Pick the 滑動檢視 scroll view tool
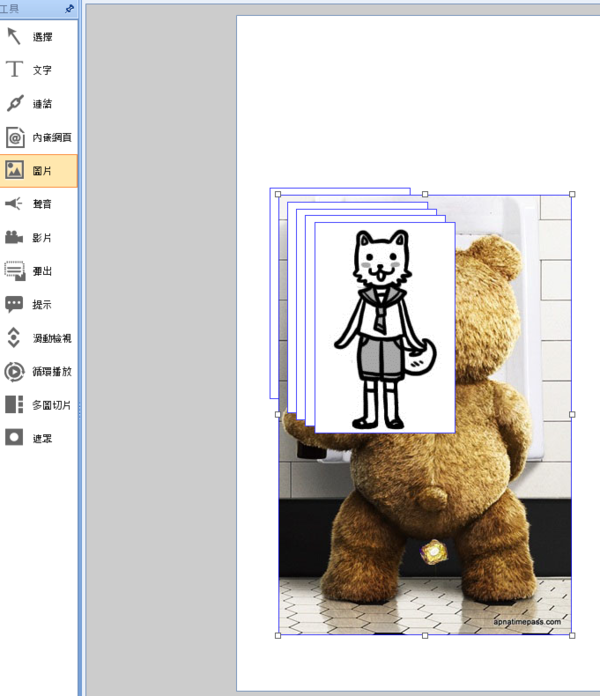The image size is (600, 696). [38, 338]
